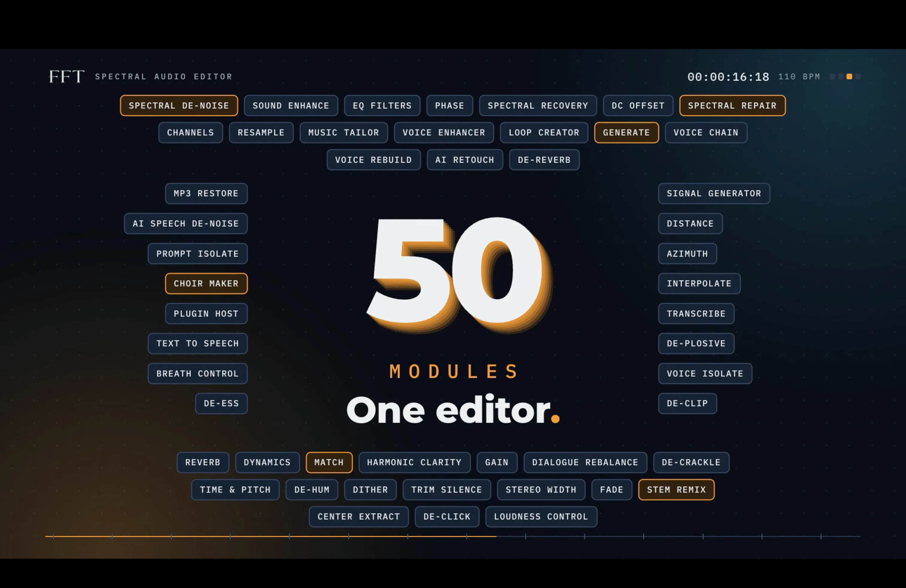This screenshot has width=906, height=588.
Task: Open the Sound Enhance module
Action: pyautogui.click(x=291, y=105)
